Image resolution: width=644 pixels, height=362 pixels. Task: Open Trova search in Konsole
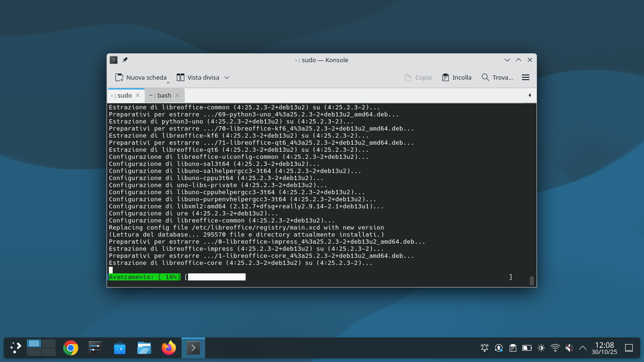click(496, 77)
